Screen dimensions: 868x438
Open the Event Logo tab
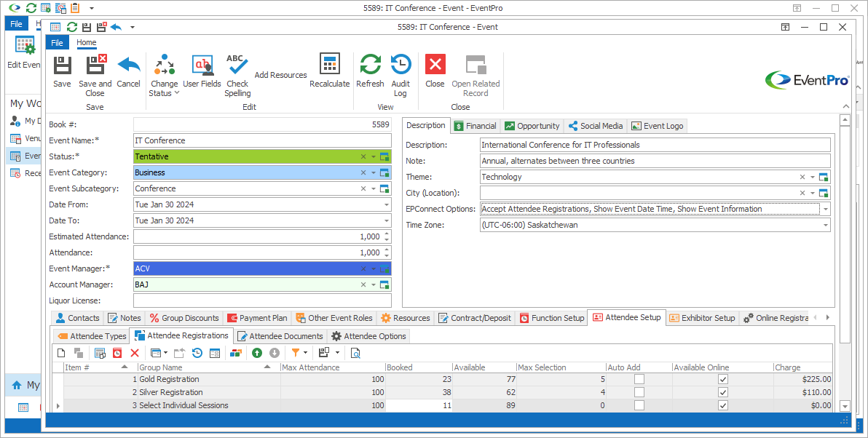(657, 126)
